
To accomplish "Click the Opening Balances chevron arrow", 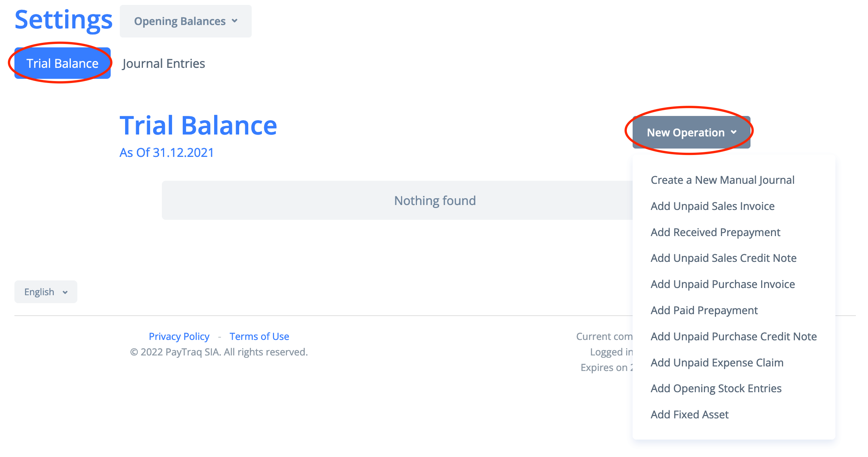I will pos(235,21).
